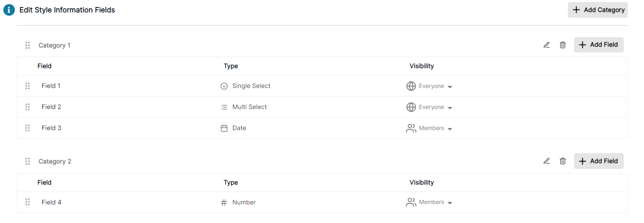Click drag handle beside Field 4
This screenshot has width=644, height=223.
click(x=28, y=202)
